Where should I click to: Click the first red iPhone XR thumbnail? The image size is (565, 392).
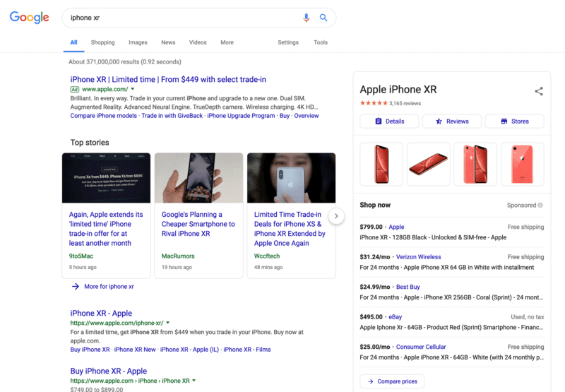tap(381, 164)
